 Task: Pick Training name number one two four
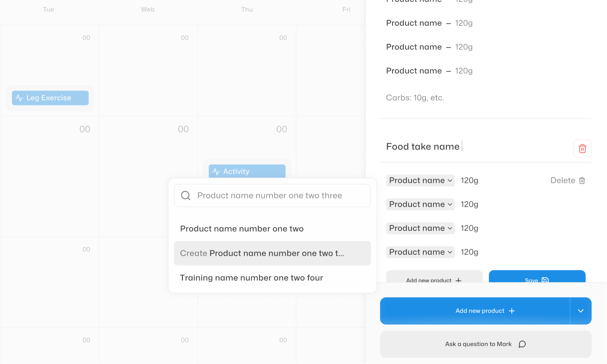pos(272,278)
